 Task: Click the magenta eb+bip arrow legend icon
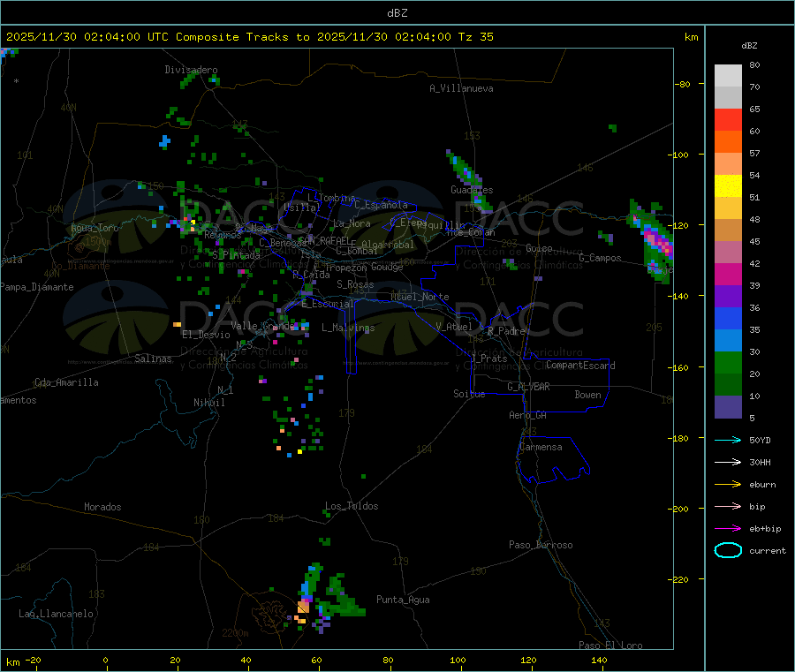(728, 529)
